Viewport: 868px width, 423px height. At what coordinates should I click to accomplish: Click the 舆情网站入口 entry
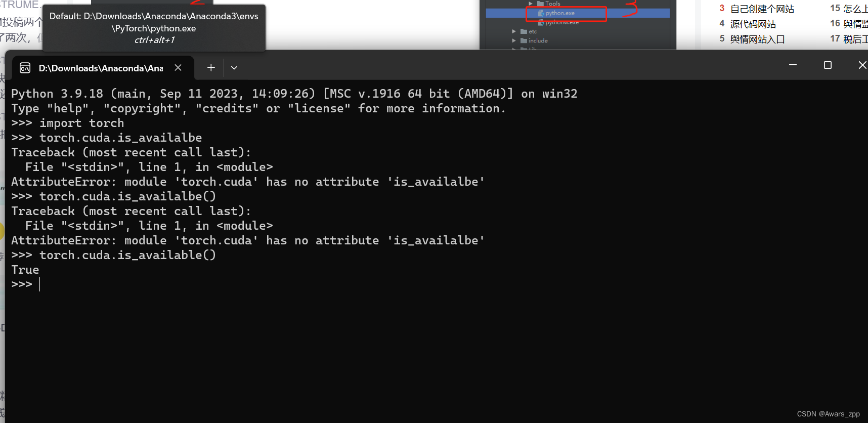[758, 39]
